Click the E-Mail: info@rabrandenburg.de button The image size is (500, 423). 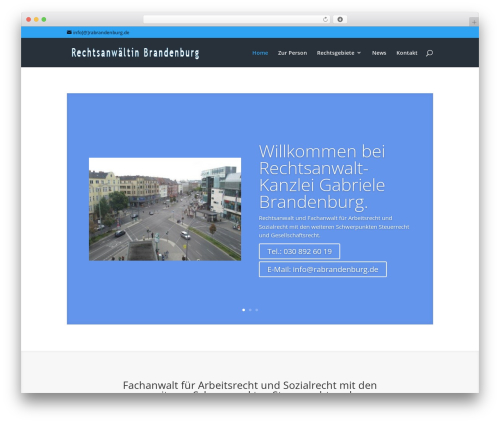pos(323,269)
